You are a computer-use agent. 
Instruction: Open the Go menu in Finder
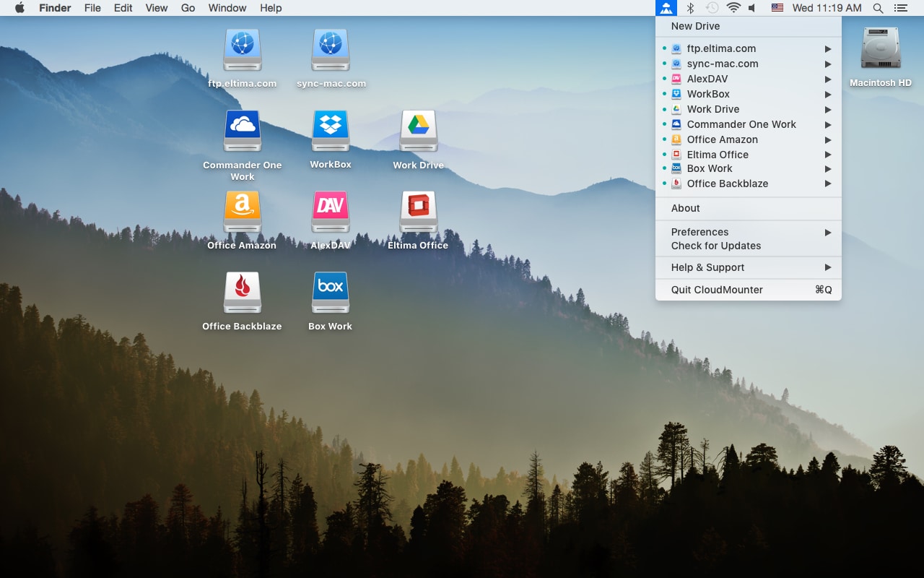coord(188,8)
